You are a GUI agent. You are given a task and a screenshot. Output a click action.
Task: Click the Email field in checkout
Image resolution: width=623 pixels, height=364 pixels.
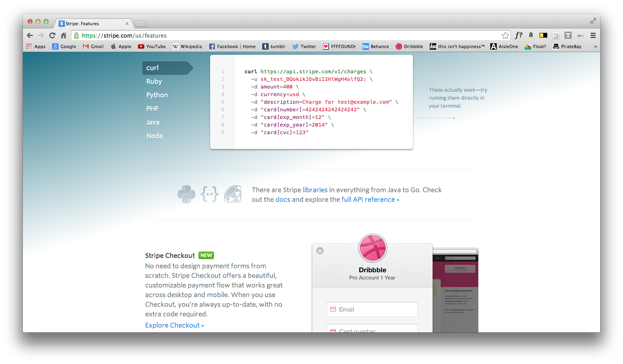pos(372,310)
